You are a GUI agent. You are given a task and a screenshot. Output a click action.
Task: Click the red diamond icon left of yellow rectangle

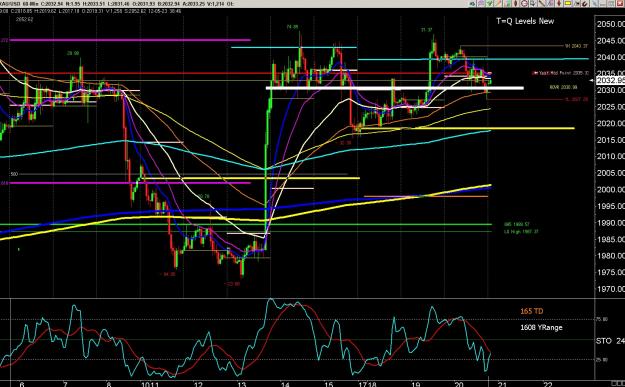point(559,4)
